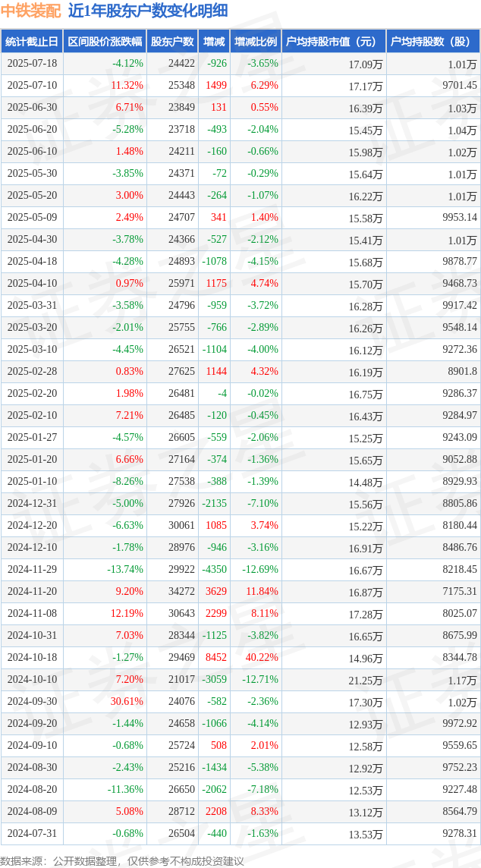Viewport: 481px width, 868px height.
Task: Click the 增减 column header
Action: click(x=214, y=42)
